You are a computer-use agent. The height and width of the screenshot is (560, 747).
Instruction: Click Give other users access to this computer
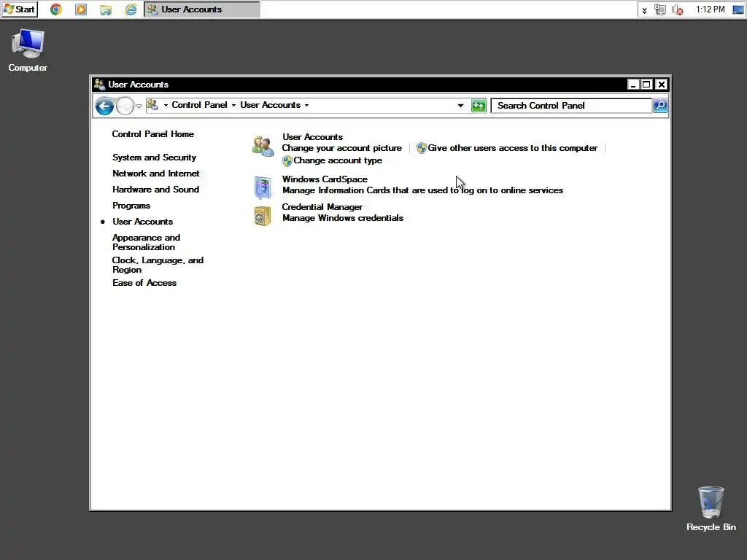pos(513,148)
